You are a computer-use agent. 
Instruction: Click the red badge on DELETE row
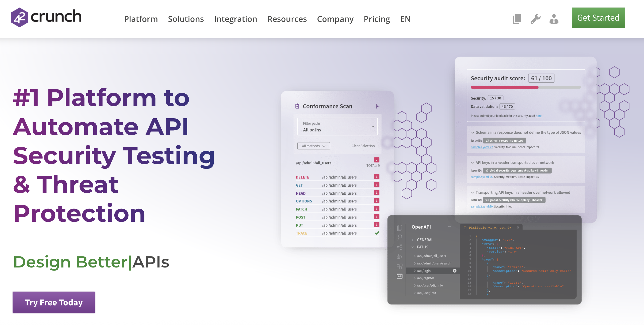pyautogui.click(x=377, y=177)
